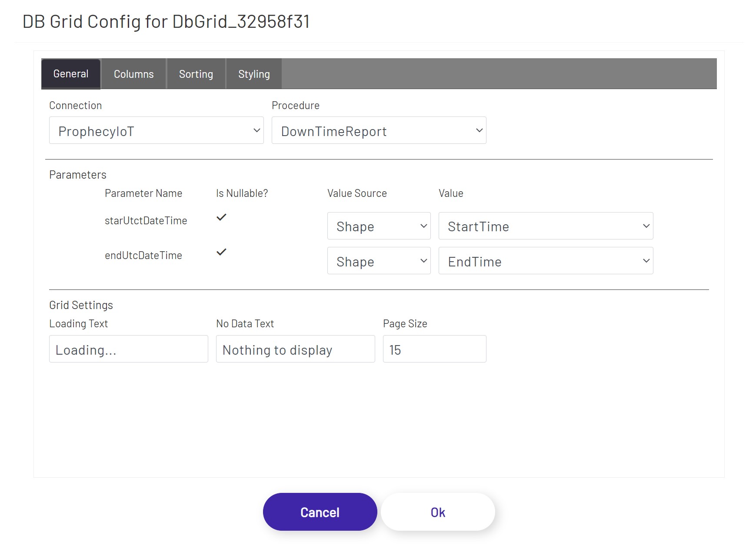Viewport: 756px width, 552px height.
Task: Open the Connection dropdown showing ProphecyIoT
Action: (x=156, y=130)
